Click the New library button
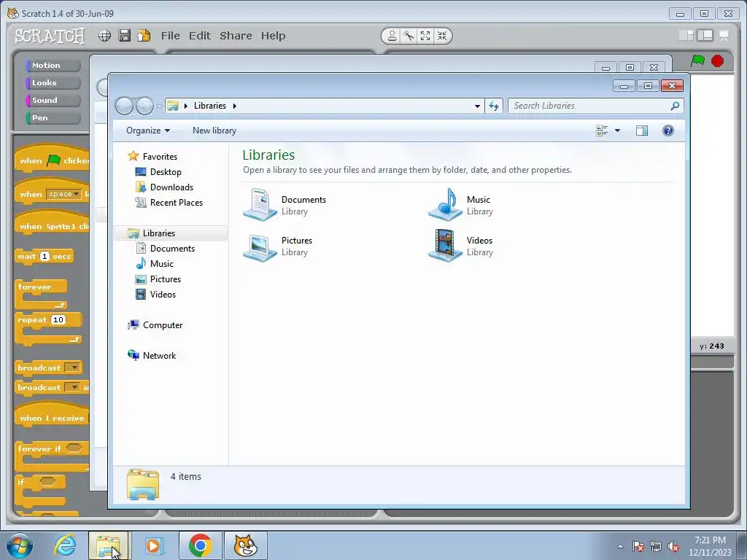Viewport: 747px width, 560px height. [x=214, y=131]
